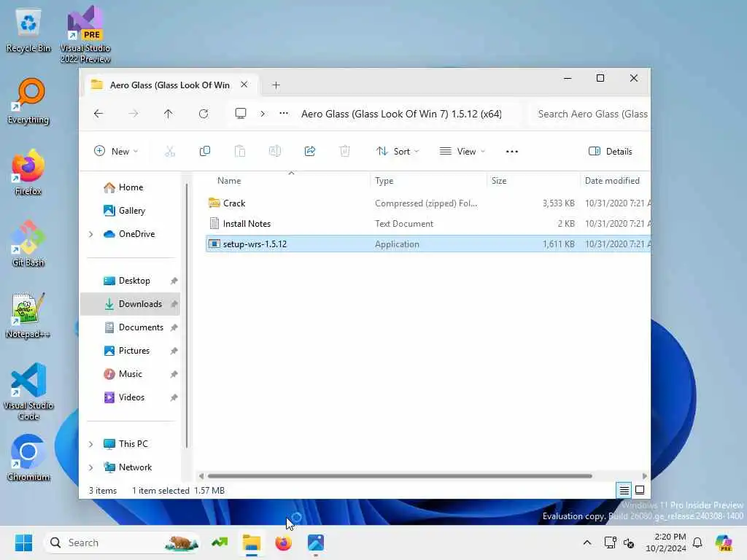Image resolution: width=747 pixels, height=560 pixels.
Task: Close the Aero Glass tab
Action: tap(244, 85)
